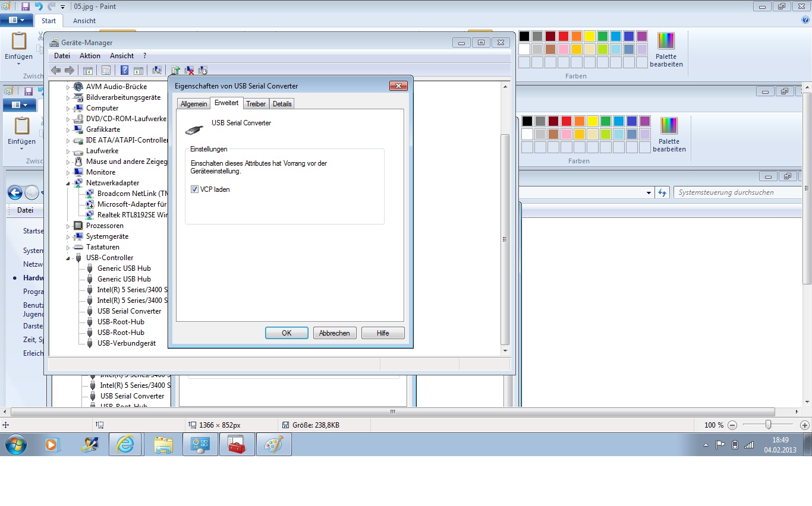Screen dimensions: 812x506
Task: Click the Geräte-Manager vertical scrollbar
Action: (x=505, y=219)
